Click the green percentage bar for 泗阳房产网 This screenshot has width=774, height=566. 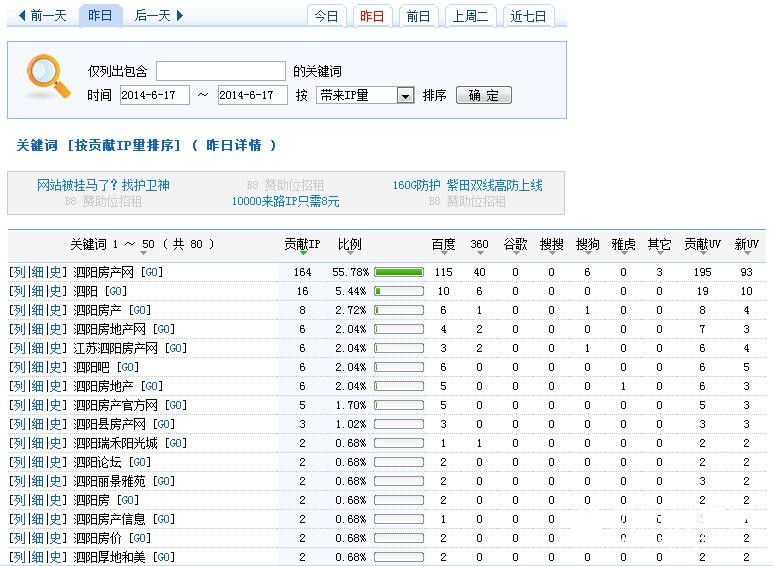click(399, 272)
